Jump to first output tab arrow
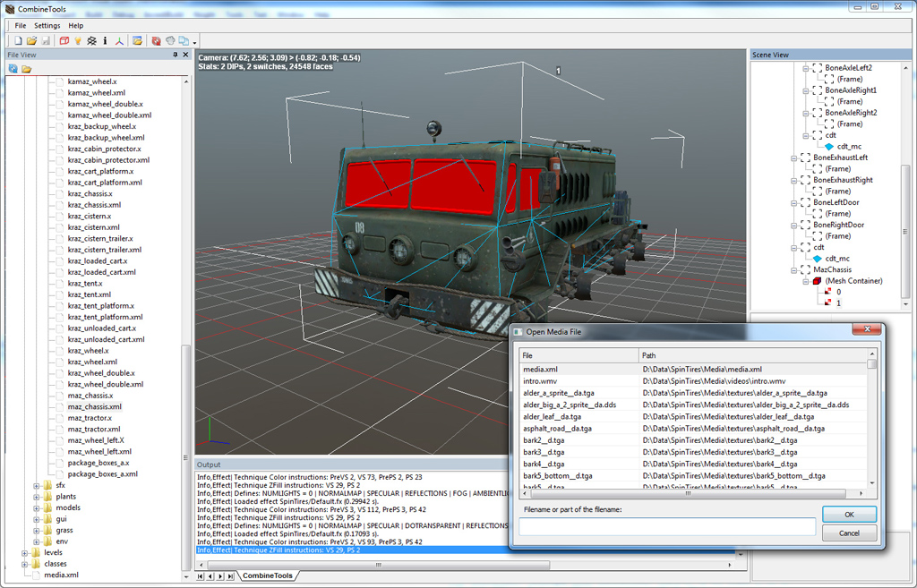 200,576
